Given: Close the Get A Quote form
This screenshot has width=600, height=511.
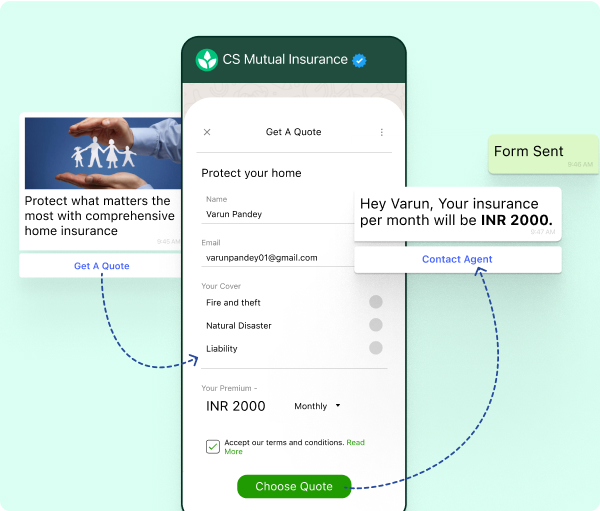Looking at the screenshot, I should [x=207, y=132].
